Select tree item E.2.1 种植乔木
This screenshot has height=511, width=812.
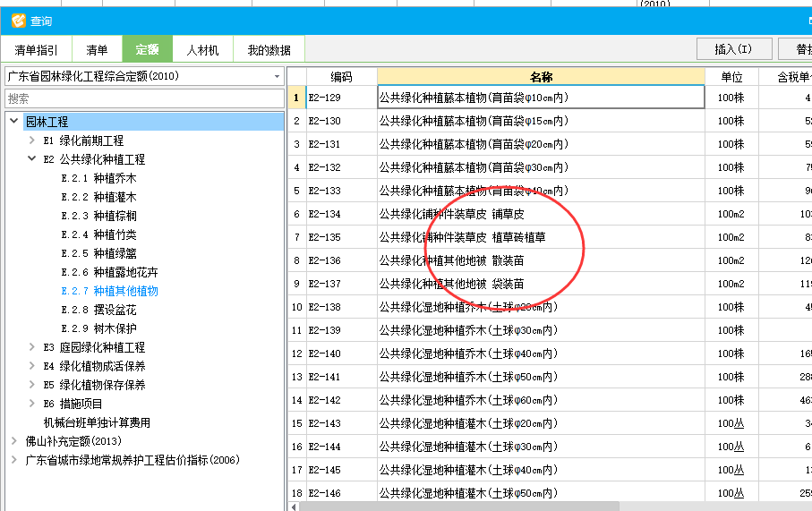(x=98, y=178)
